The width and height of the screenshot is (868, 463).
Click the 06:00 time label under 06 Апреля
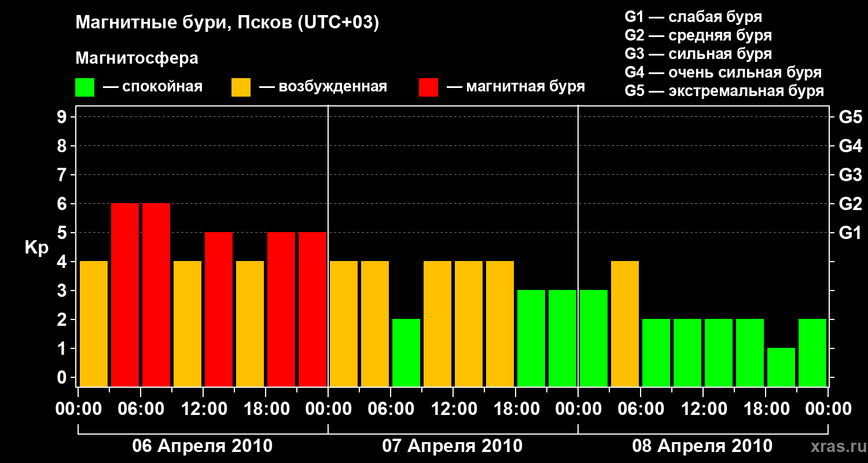pyautogui.click(x=141, y=409)
